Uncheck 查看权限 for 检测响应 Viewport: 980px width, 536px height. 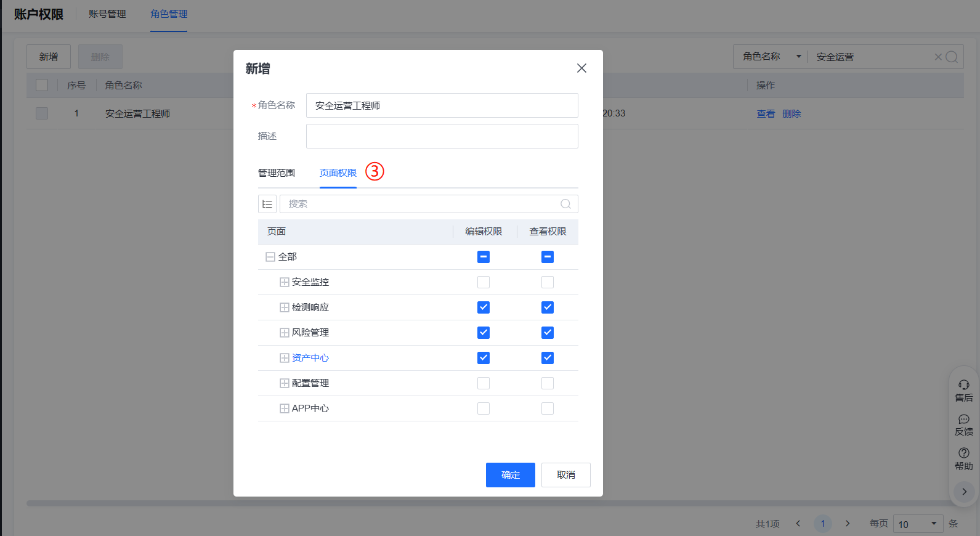[548, 307]
